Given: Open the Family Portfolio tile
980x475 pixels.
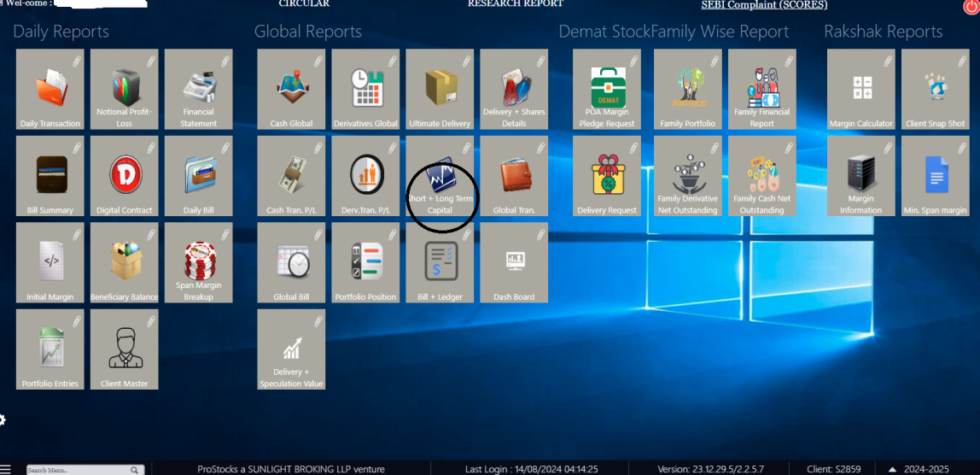Looking at the screenshot, I should (688, 90).
